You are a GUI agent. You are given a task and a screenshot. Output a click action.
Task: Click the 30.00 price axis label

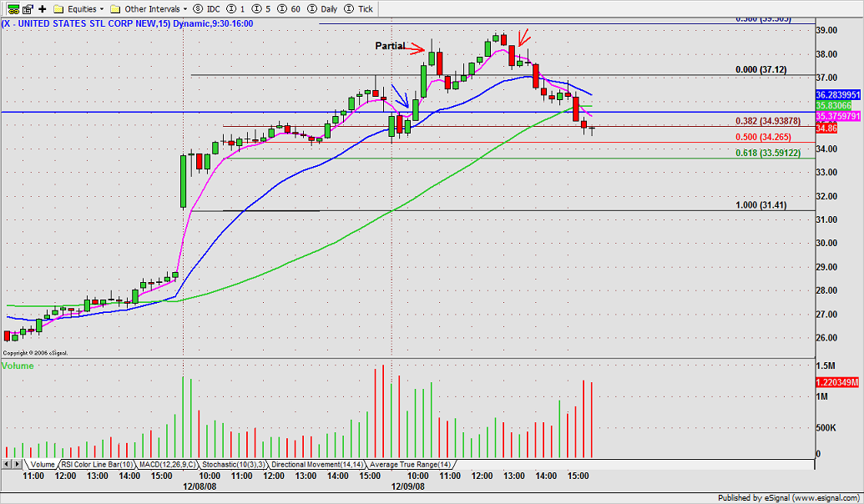pyautogui.click(x=827, y=243)
